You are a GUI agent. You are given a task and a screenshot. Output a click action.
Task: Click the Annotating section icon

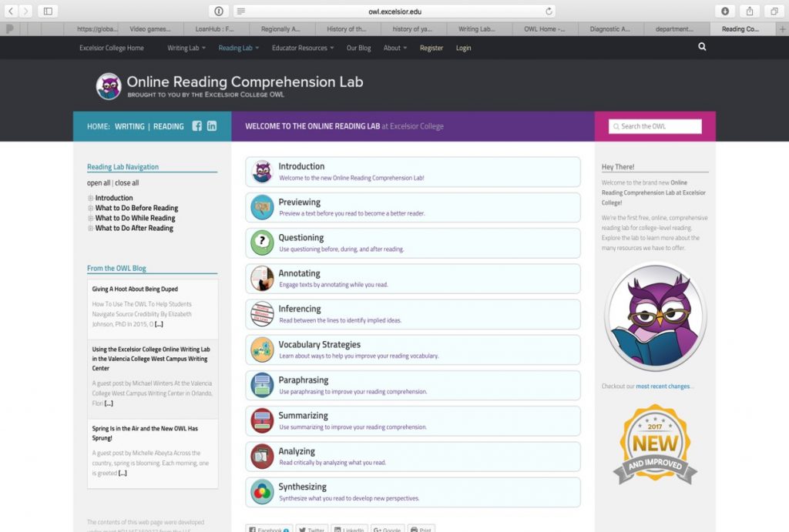pyautogui.click(x=262, y=279)
